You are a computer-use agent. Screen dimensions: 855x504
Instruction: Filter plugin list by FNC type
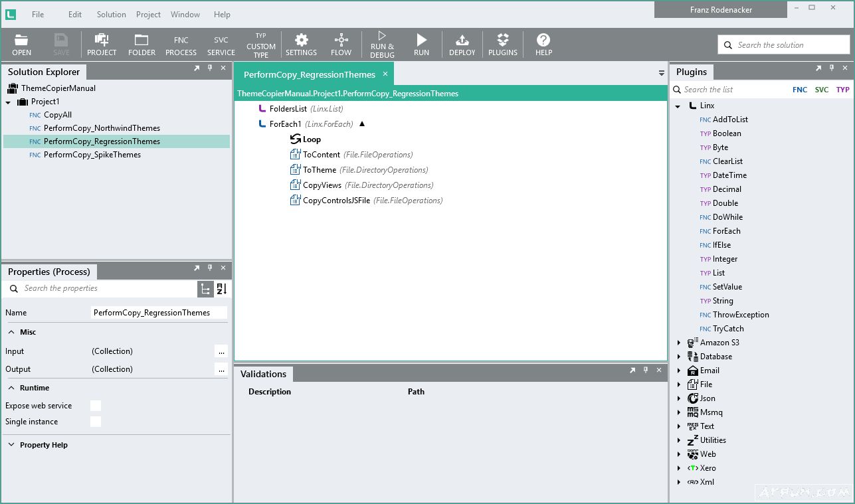point(800,90)
